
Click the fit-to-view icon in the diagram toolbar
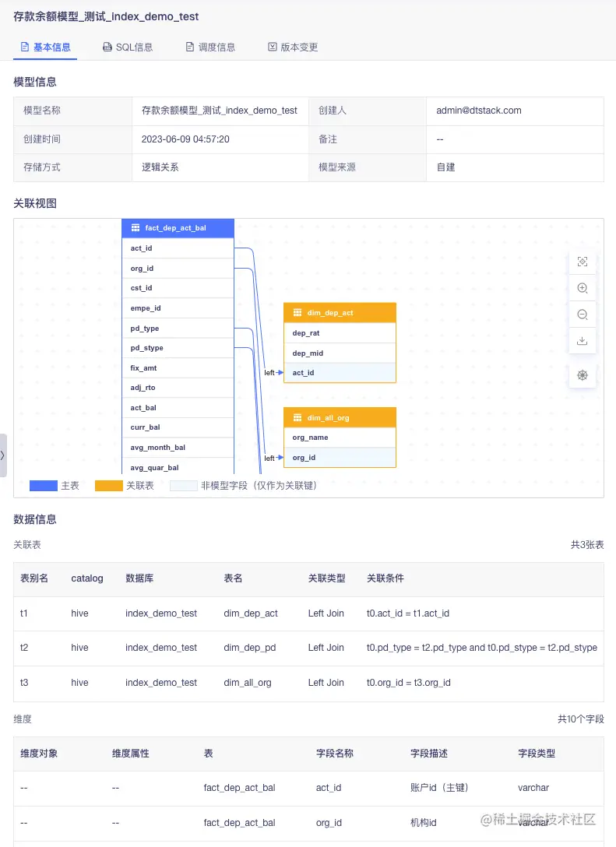pyautogui.click(x=583, y=262)
